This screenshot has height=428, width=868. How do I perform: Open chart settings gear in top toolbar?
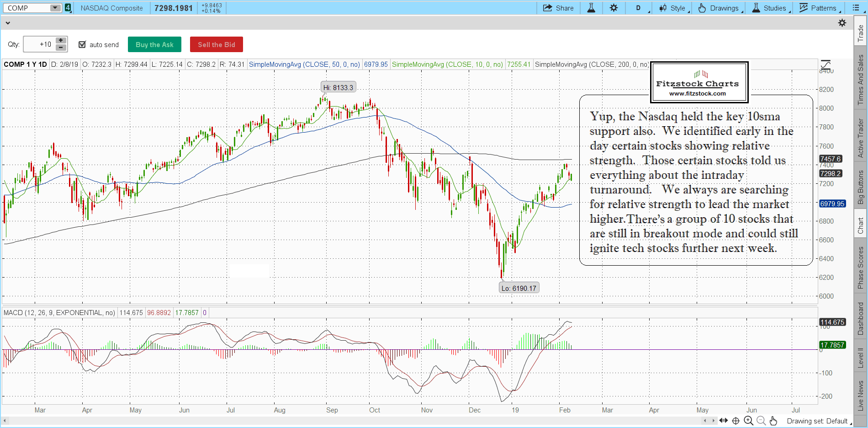(x=614, y=8)
